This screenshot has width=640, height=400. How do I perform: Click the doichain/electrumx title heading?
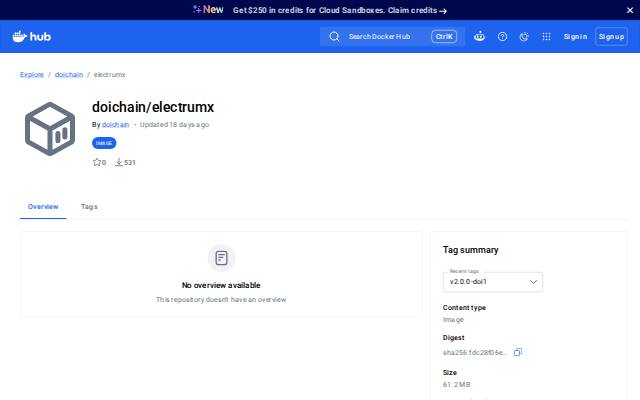click(153, 107)
